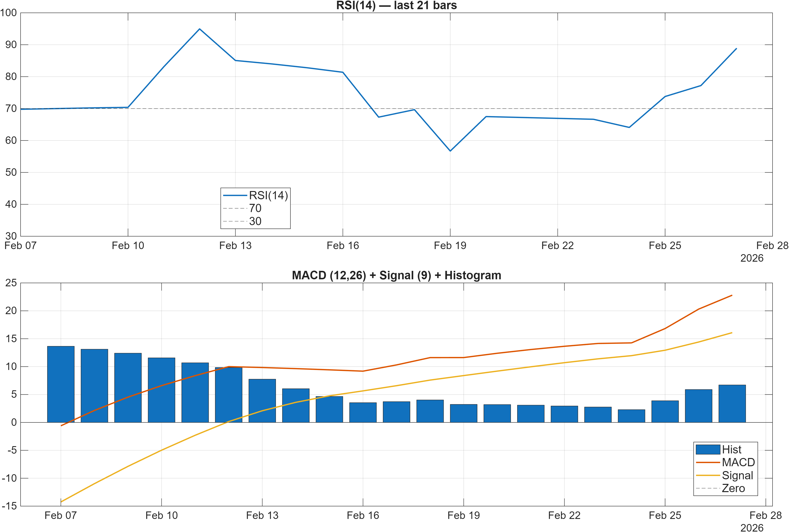Click the Signal line's starting point near -14
Viewport: 789px width, 532px height.
pos(61,502)
